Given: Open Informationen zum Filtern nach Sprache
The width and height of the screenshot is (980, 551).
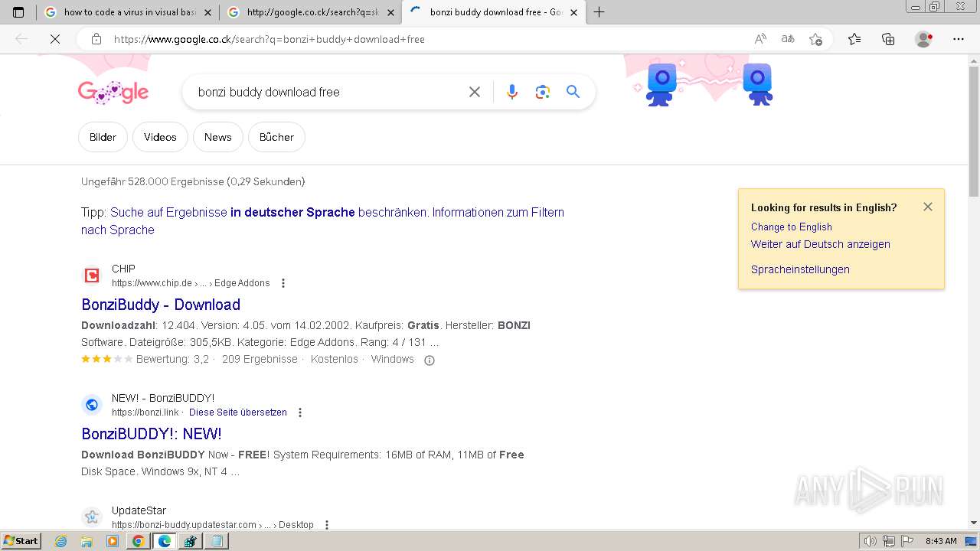Looking at the screenshot, I should [322, 221].
